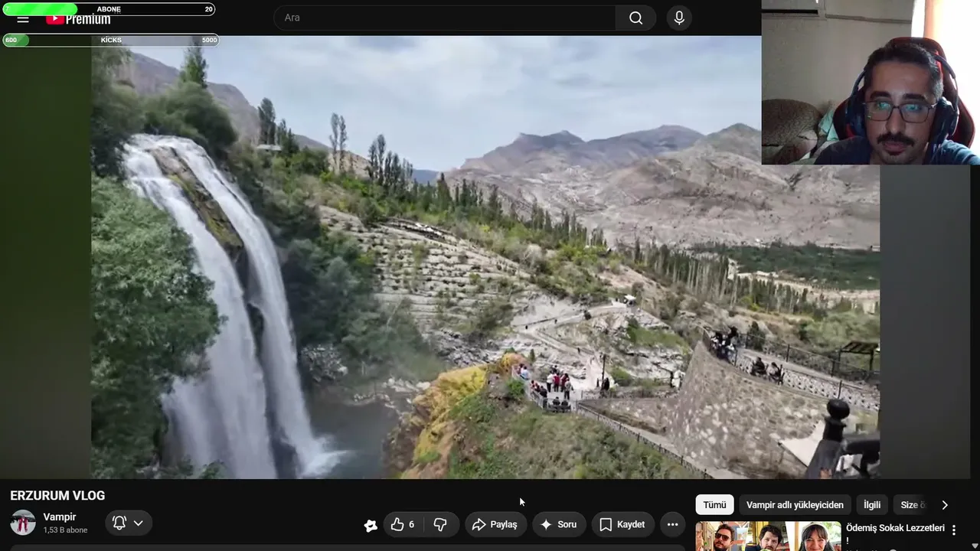Submit search with magnifier button
This screenshot has height=551, width=980.
[635, 18]
